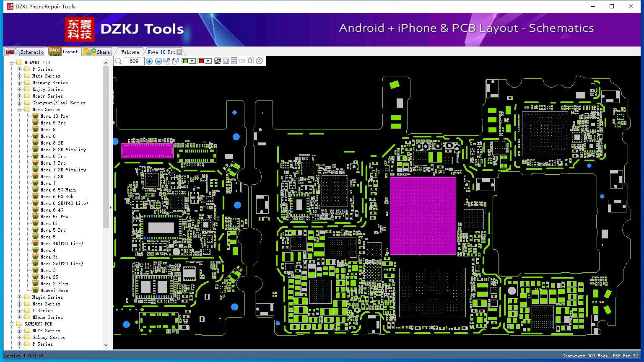Expand the Enjoy Series folder
The height and width of the screenshot is (362, 644).
pos(19,89)
